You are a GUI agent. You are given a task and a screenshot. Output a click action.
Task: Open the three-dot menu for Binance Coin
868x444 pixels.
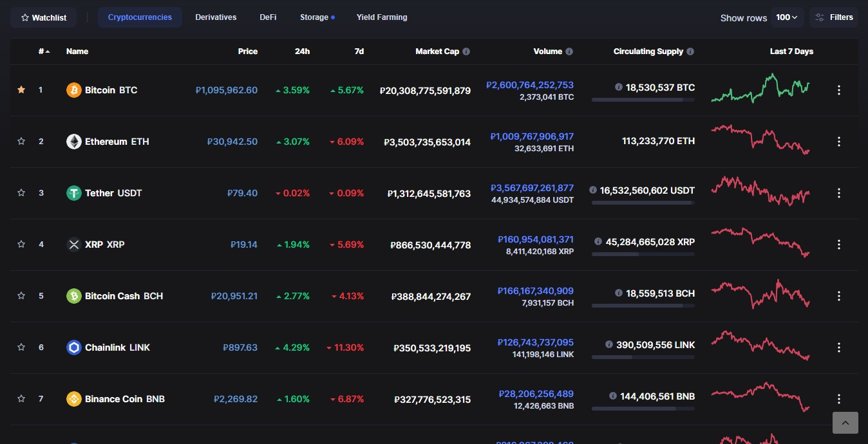click(839, 399)
